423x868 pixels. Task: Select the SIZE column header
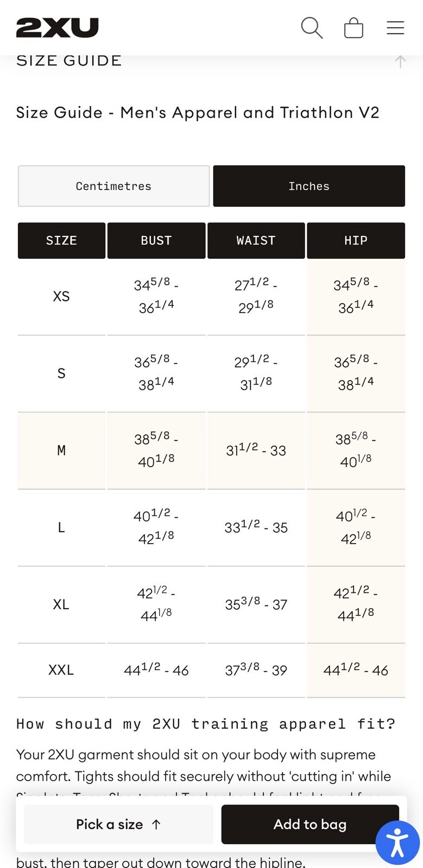(61, 240)
